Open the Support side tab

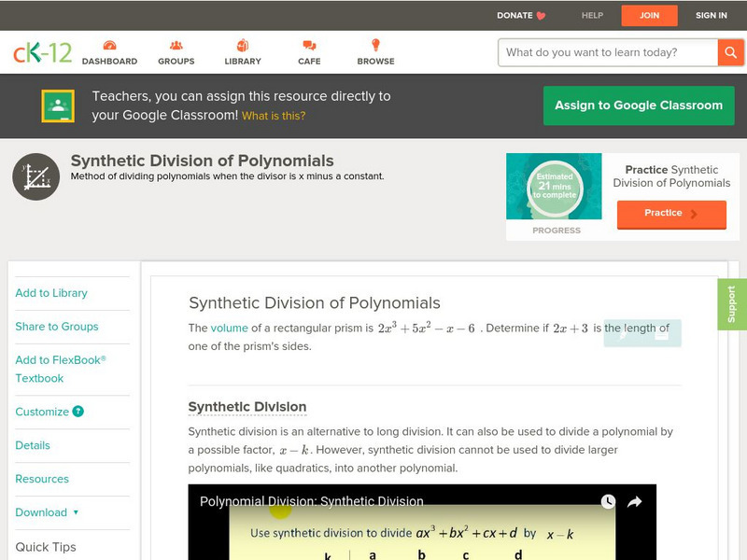732,304
